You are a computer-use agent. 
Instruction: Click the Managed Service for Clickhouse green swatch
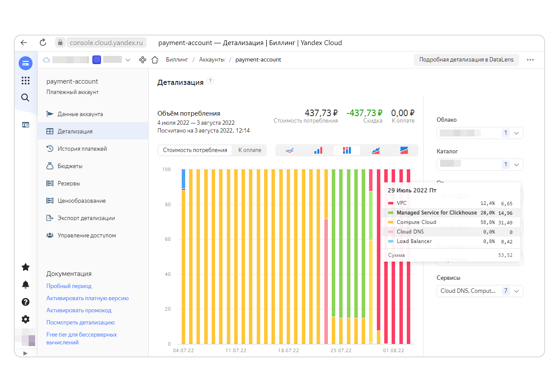(x=391, y=213)
